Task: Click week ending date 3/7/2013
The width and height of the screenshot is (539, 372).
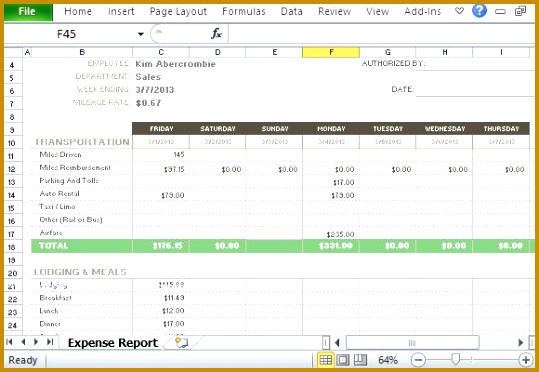Action: [x=155, y=90]
